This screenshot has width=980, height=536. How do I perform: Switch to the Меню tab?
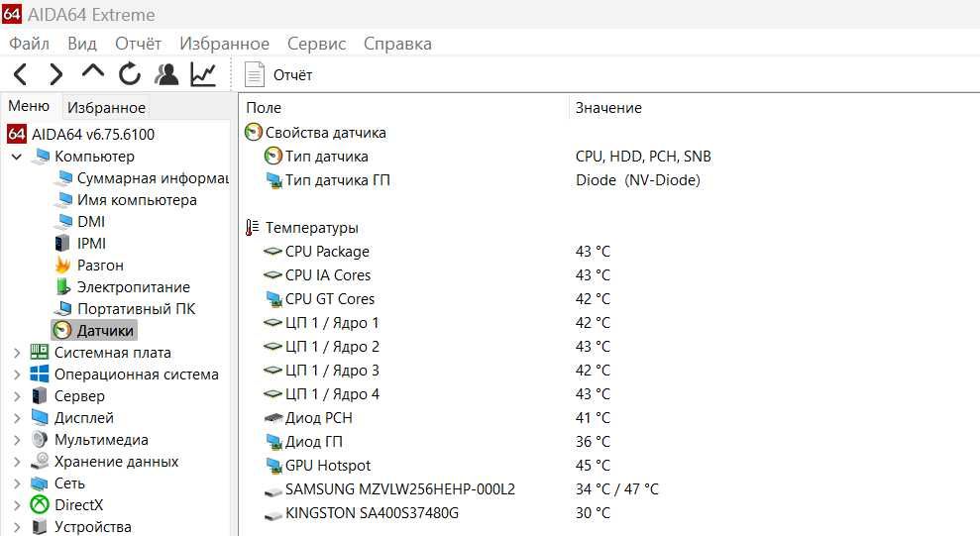coord(29,106)
